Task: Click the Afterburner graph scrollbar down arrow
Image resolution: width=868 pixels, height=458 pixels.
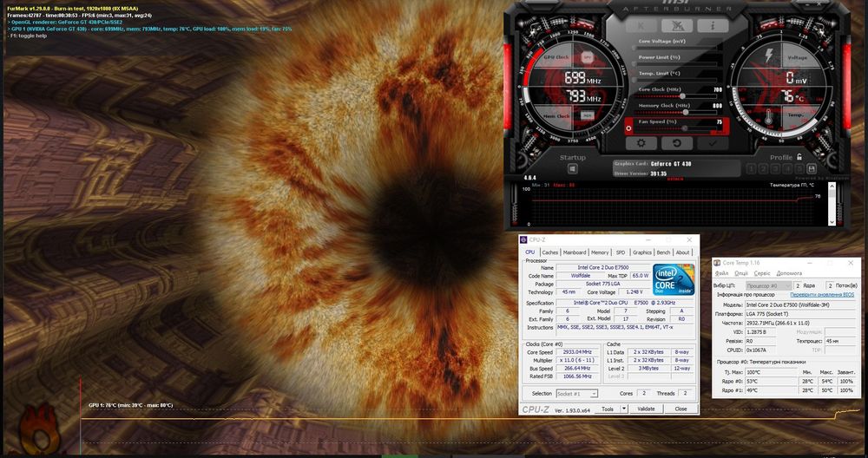Action: 832,221
